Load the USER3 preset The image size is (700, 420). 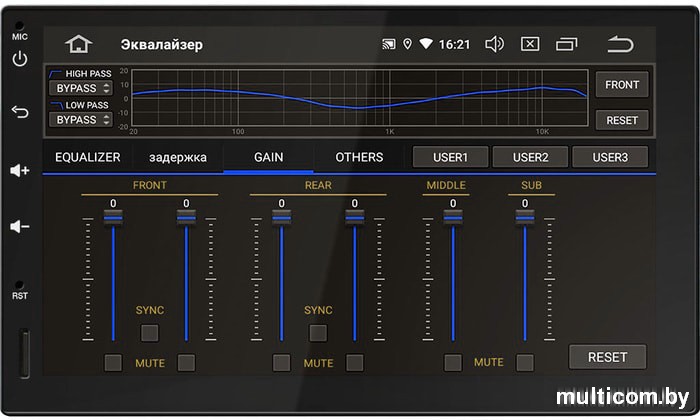tap(610, 157)
